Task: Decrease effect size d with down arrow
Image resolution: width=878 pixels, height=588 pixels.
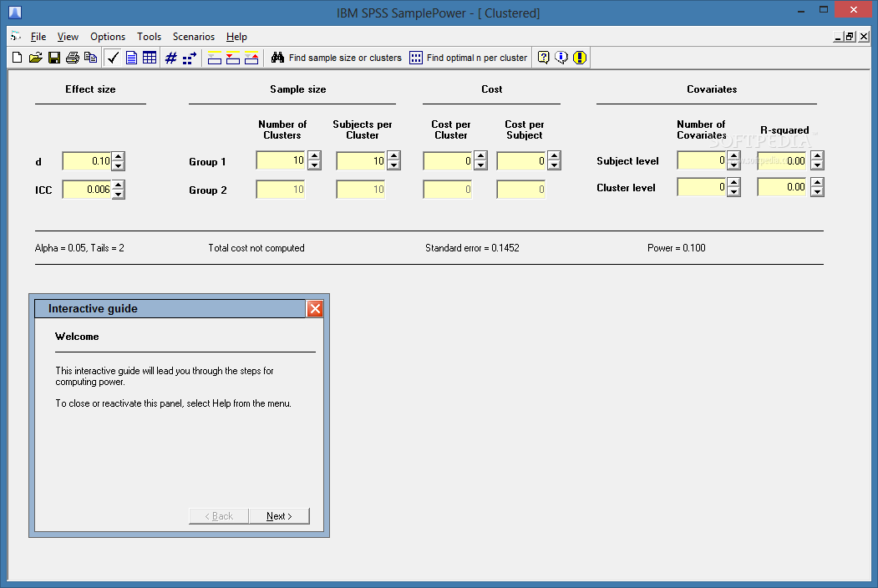Action: pos(118,165)
